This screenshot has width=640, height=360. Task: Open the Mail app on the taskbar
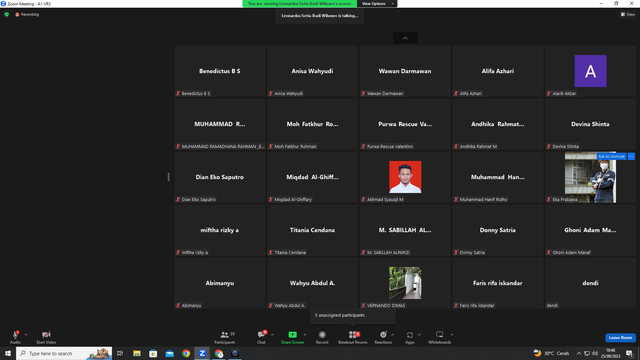[x=169, y=353]
